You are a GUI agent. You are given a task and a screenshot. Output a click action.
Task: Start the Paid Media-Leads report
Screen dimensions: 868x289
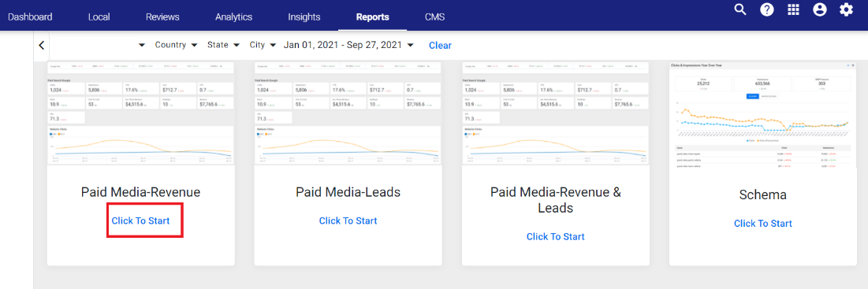coord(348,220)
